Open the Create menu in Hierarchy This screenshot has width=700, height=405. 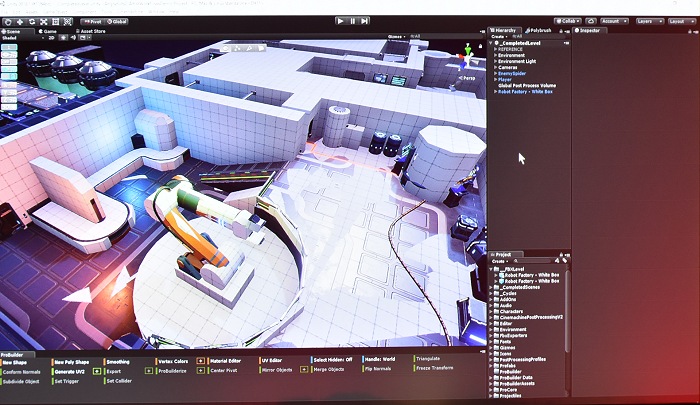499,37
